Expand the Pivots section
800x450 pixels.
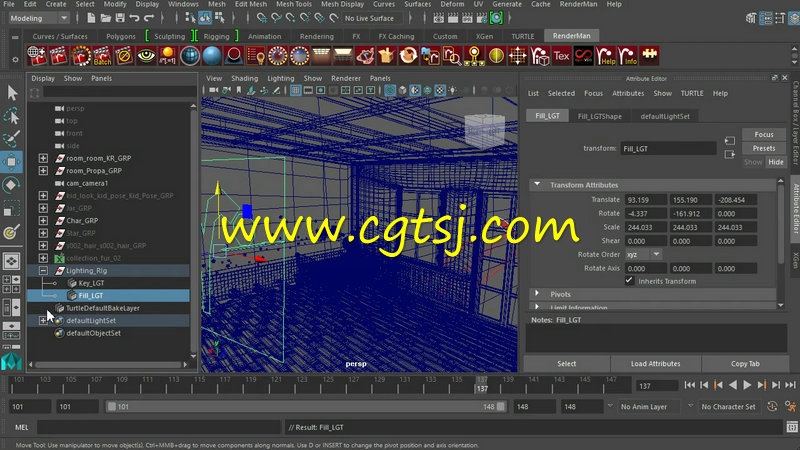pos(537,294)
